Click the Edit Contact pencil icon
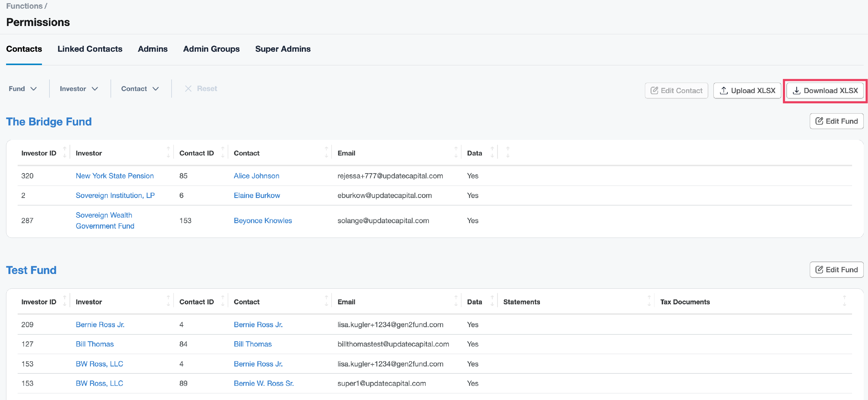The width and height of the screenshot is (868, 400). click(654, 90)
